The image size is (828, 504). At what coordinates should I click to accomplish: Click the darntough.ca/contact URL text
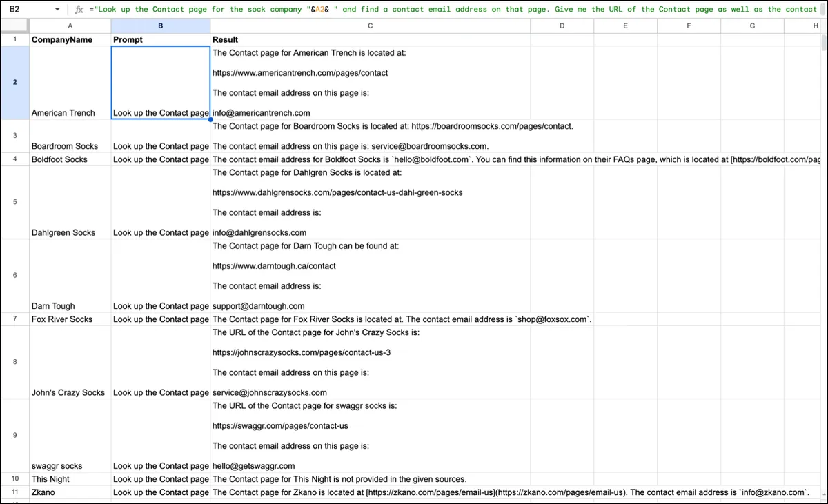click(x=274, y=265)
